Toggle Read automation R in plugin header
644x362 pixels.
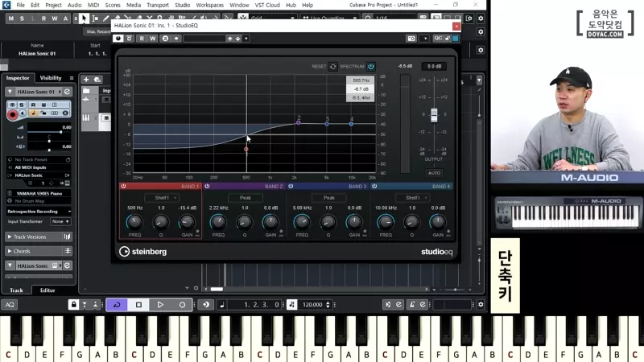142,38
